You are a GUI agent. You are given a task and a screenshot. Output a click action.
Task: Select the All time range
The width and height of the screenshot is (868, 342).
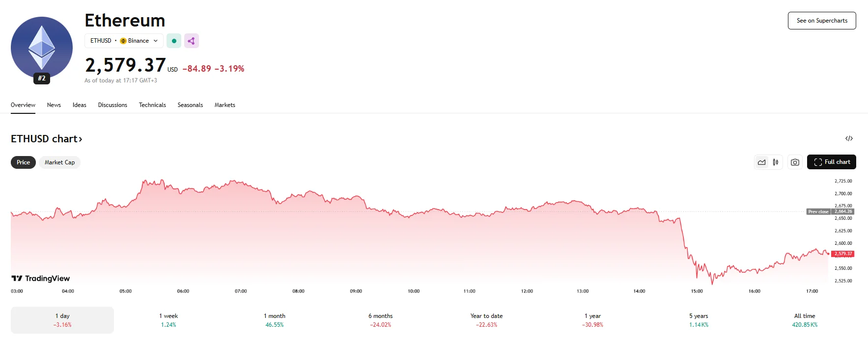coord(805,320)
